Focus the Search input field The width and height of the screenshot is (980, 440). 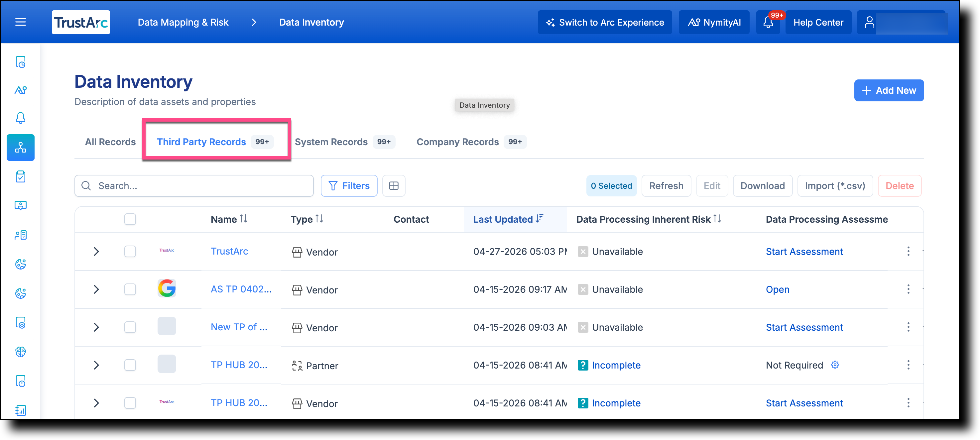tap(194, 185)
